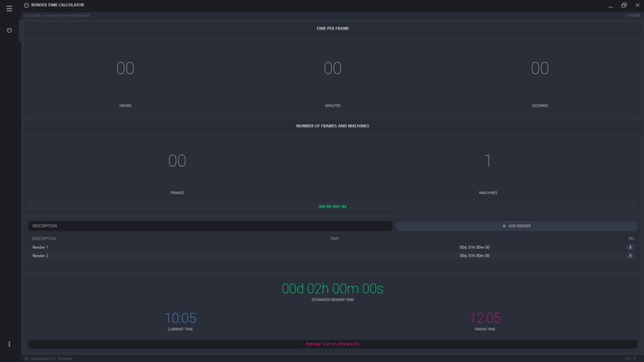Click the green 00d 00h 00m 00s subtotal

(x=333, y=206)
